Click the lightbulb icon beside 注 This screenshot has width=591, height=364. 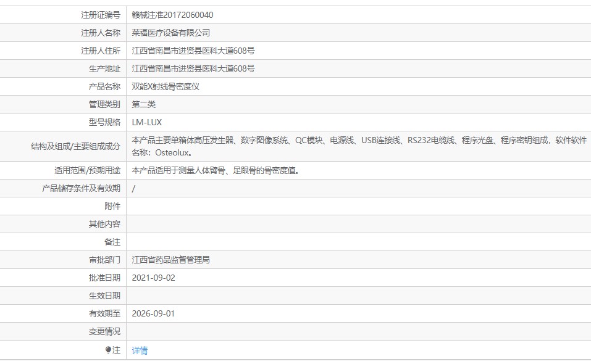coord(108,350)
